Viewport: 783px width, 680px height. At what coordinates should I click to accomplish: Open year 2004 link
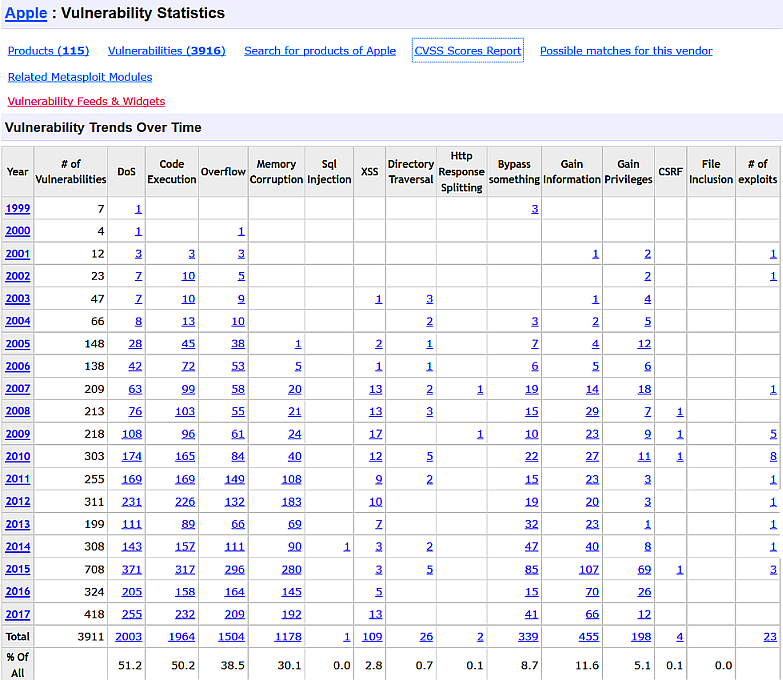18,321
